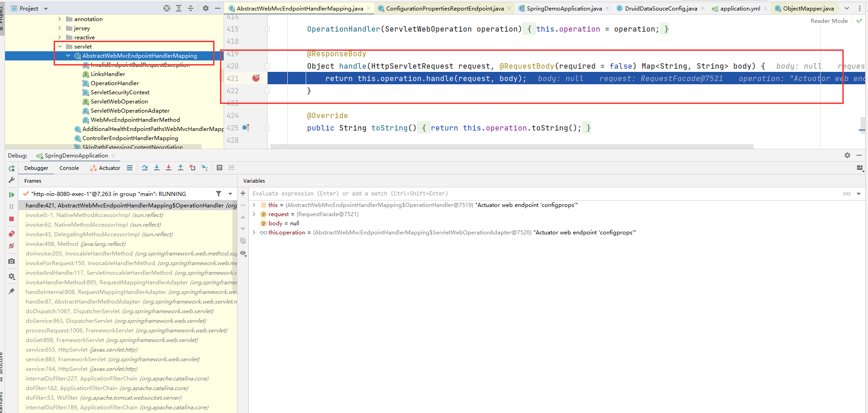Open Project panel settings gear
The image size is (868, 413).
pos(206,8)
